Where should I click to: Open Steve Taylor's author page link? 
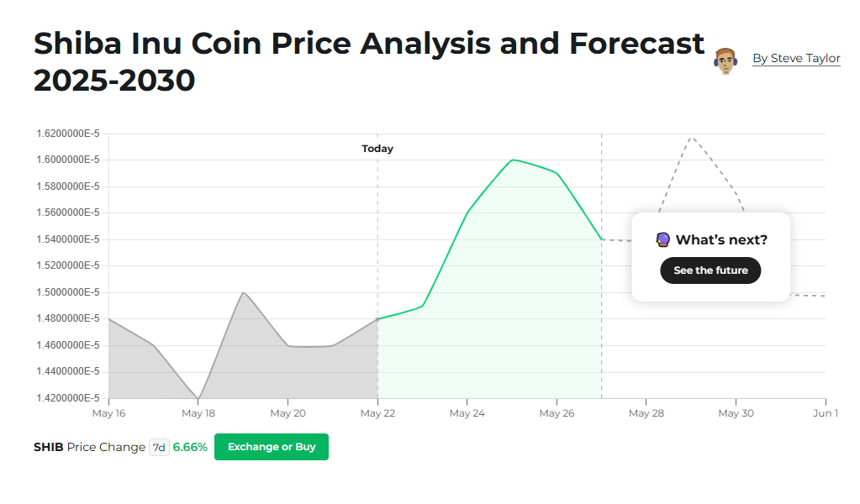[x=796, y=58]
